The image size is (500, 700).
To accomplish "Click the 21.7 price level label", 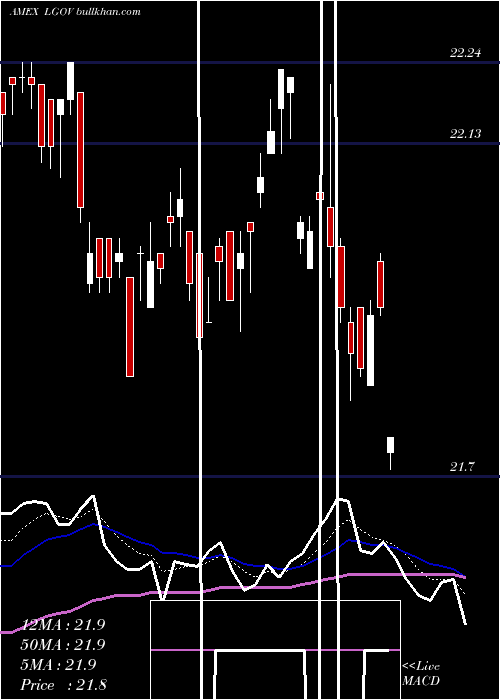I will coord(462,467).
